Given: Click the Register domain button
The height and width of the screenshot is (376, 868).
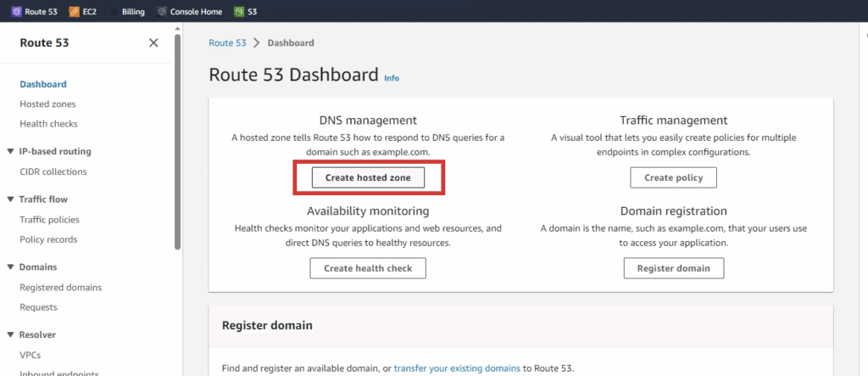Looking at the screenshot, I should point(674,268).
